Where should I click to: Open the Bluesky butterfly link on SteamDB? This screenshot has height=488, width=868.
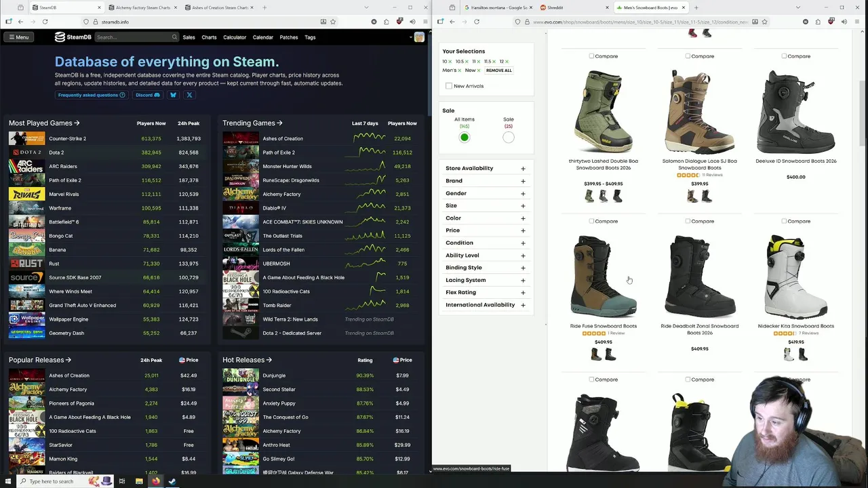click(173, 95)
